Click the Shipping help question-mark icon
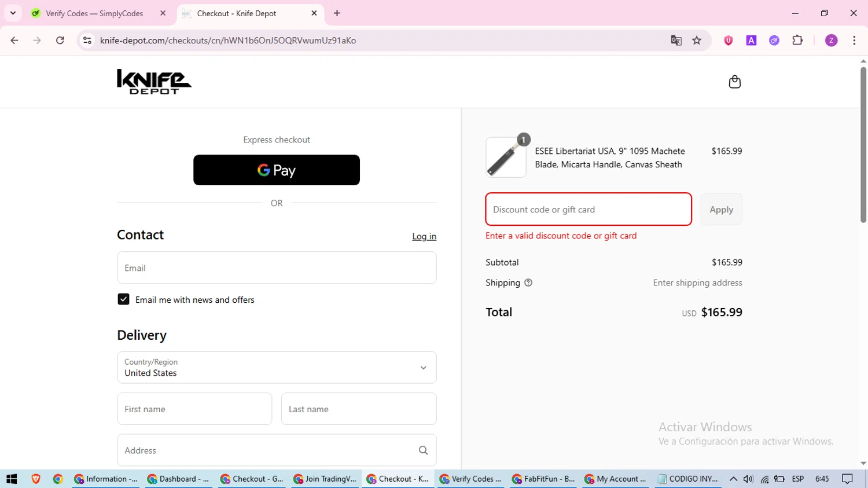868x488 pixels. click(528, 282)
